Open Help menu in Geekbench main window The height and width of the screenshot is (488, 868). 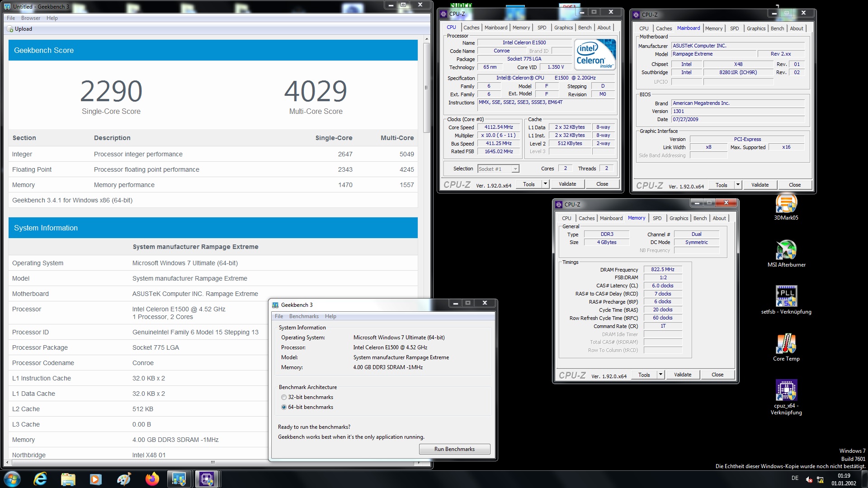tap(52, 18)
